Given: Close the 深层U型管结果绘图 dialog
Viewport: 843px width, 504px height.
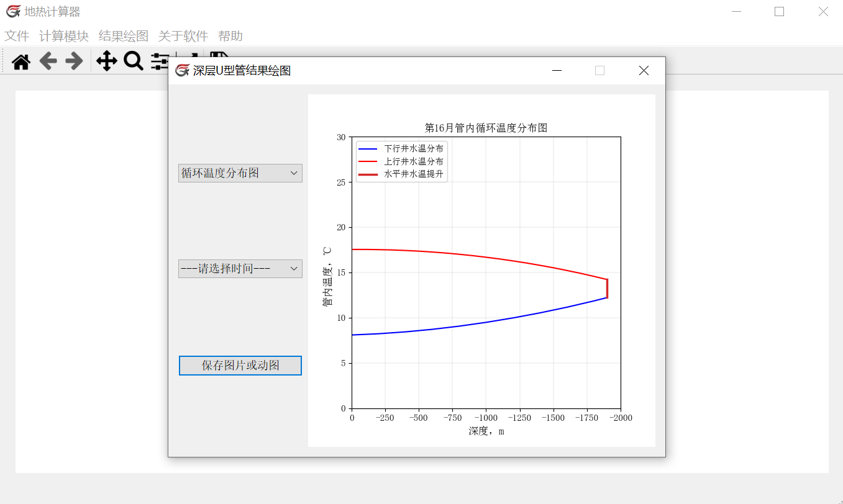Looking at the screenshot, I should click(644, 71).
